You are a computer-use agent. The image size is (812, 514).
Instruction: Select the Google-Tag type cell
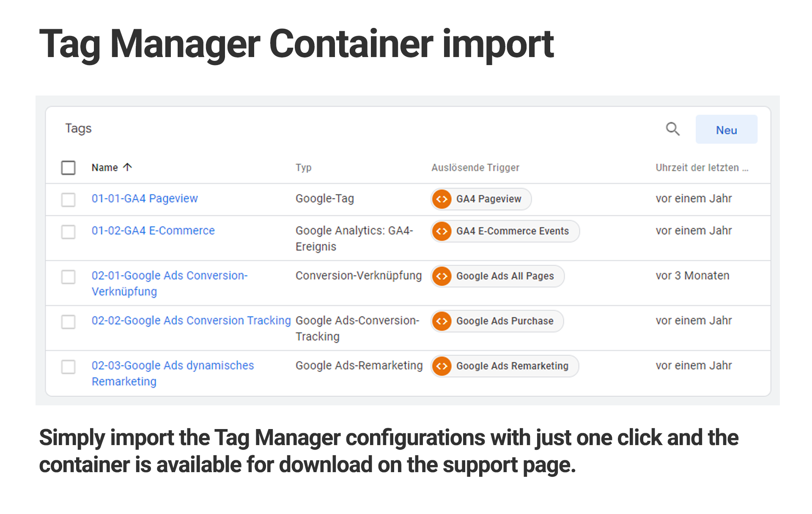tap(325, 198)
